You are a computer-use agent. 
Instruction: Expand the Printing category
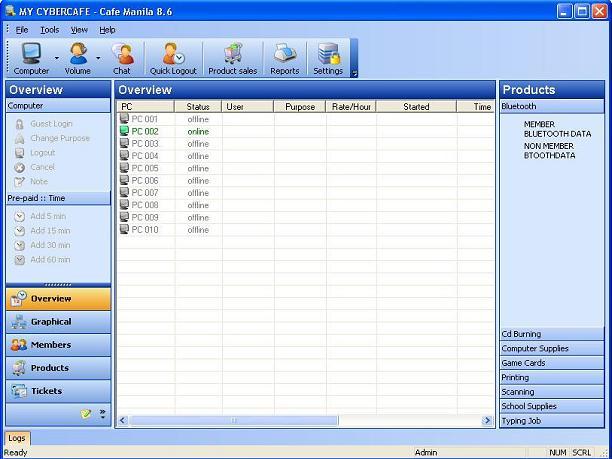[x=552, y=378]
